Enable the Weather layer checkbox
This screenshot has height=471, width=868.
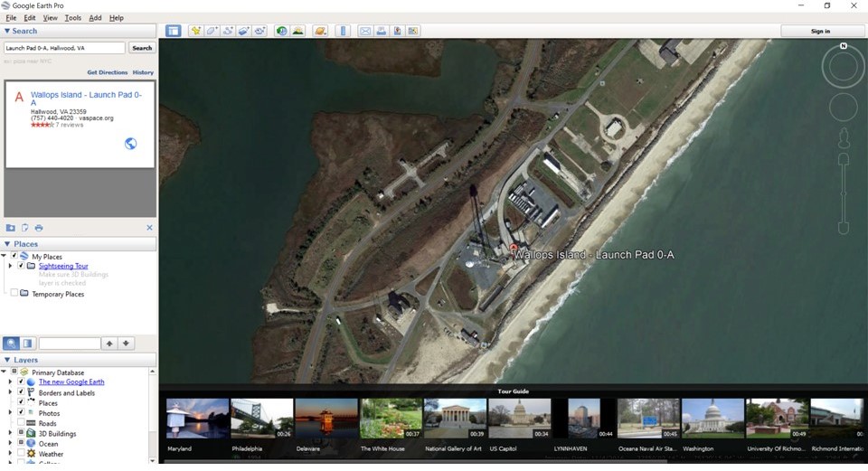pyautogui.click(x=21, y=453)
